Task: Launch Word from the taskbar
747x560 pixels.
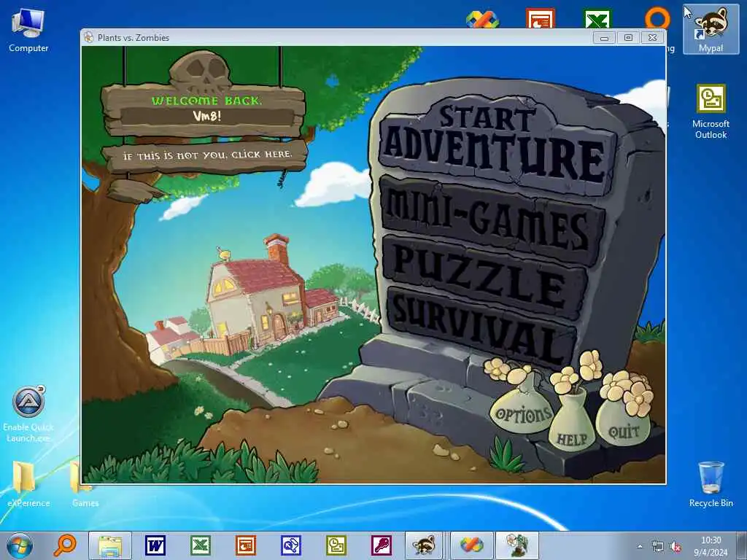Action: point(155,545)
